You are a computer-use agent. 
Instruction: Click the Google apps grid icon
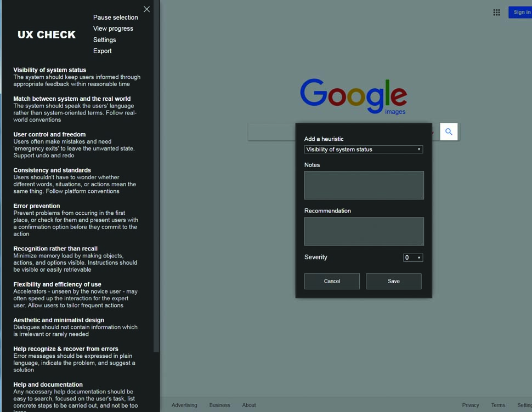pos(496,13)
